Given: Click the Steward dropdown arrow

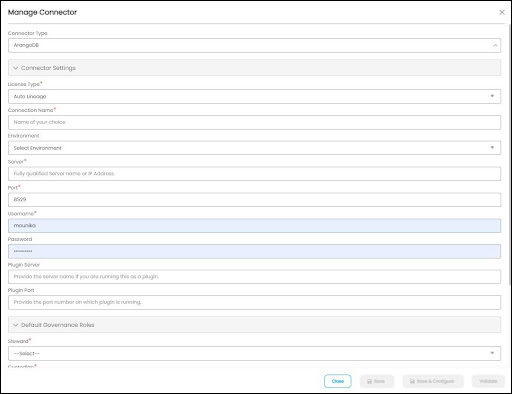Looking at the screenshot, I should click(x=492, y=353).
